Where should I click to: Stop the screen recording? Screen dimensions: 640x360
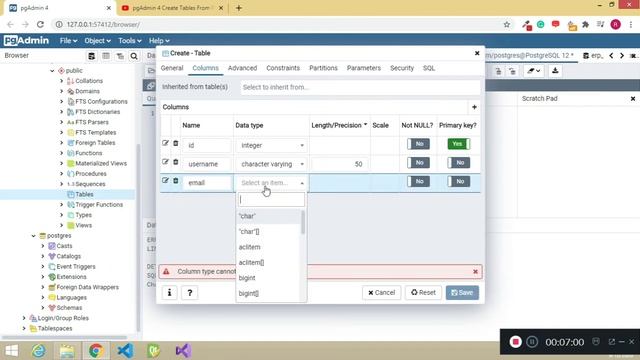click(516, 342)
